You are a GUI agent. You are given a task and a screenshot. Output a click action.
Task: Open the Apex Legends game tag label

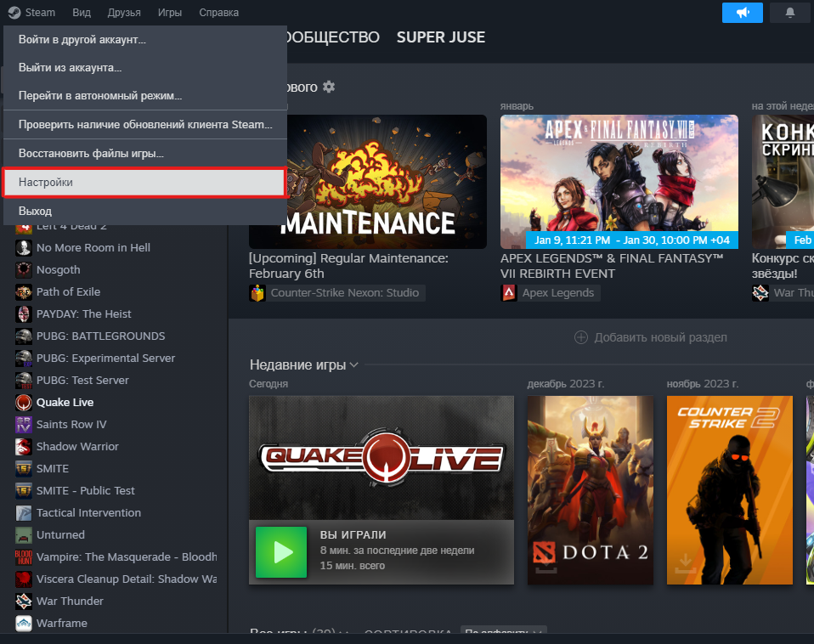558,293
